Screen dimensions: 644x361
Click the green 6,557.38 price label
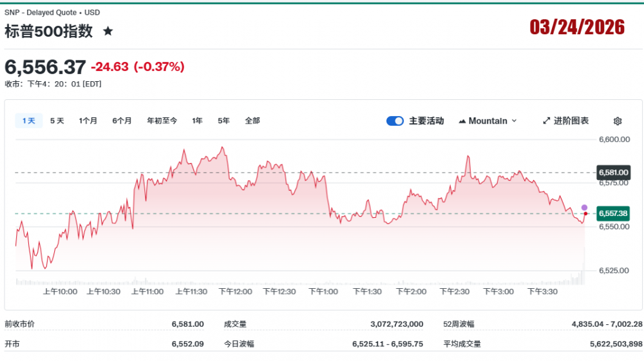(613, 213)
